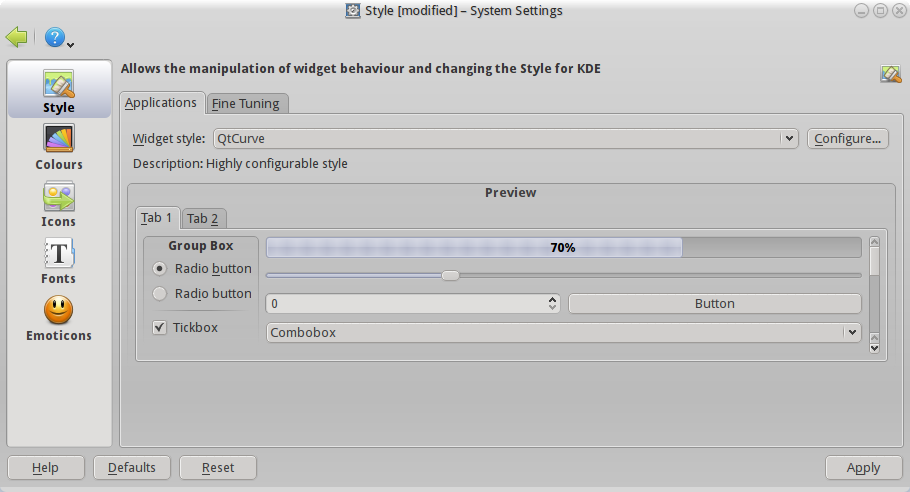Click the Group Box title
Viewport: 910px width, 492px height.
(x=201, y=245)
